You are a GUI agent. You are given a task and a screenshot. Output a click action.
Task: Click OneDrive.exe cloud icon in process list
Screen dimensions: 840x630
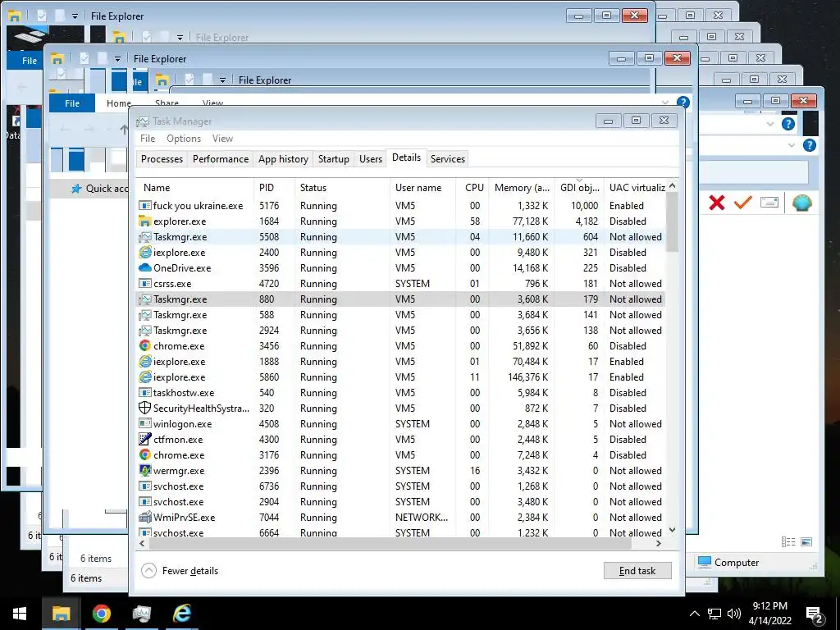(x=144, y=268)
